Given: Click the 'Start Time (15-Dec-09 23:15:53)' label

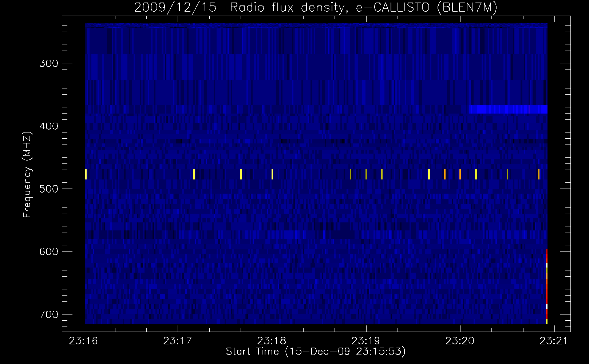Looking at the screenshot, I should pos(316,351).
